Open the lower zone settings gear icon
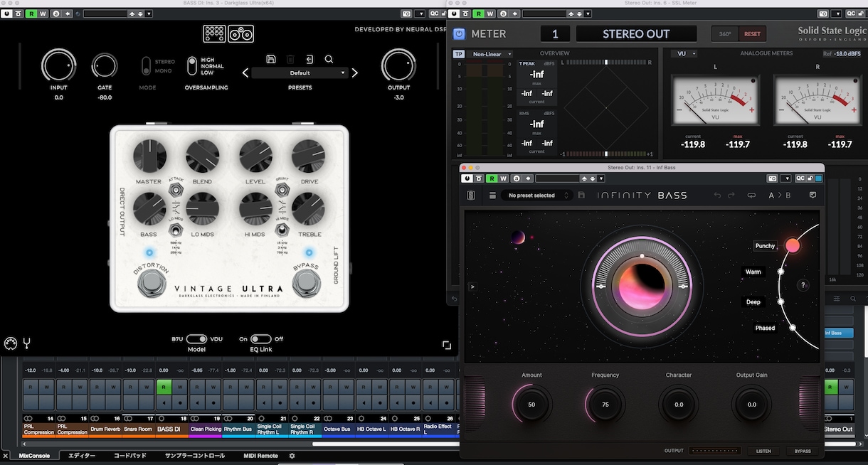This screenshot has height=465, width=868. (x=292, y=456)
